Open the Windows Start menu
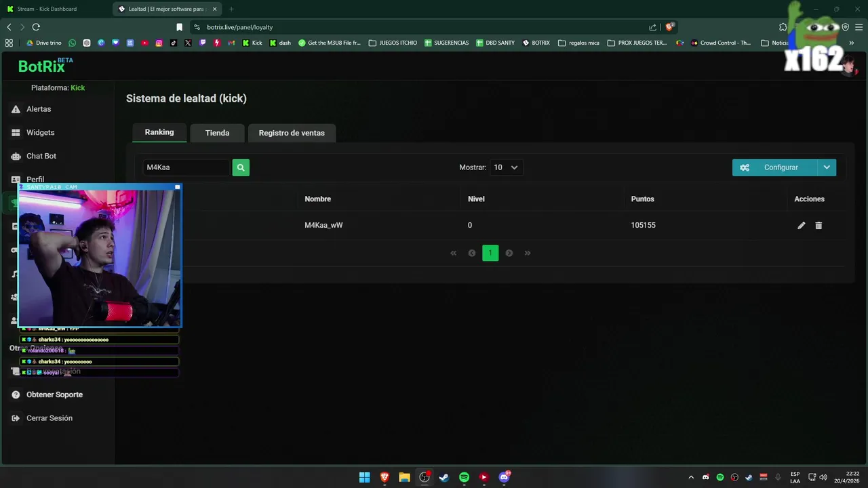 (x=364, y=477)
